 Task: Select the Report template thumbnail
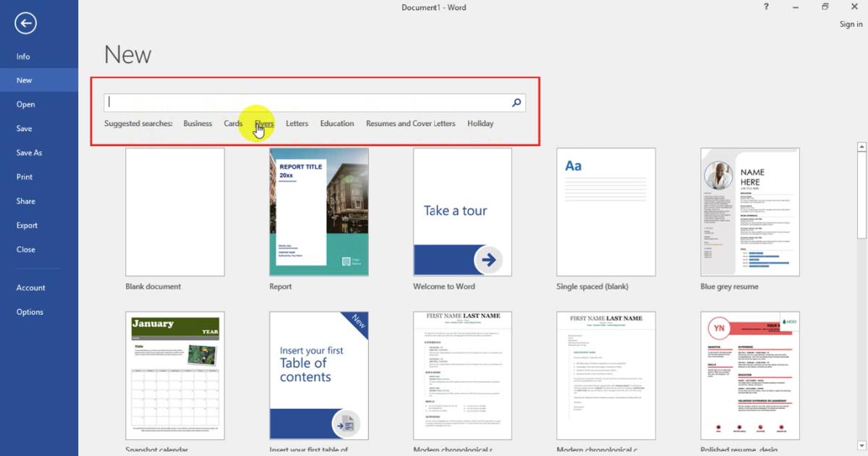[319, 212]
